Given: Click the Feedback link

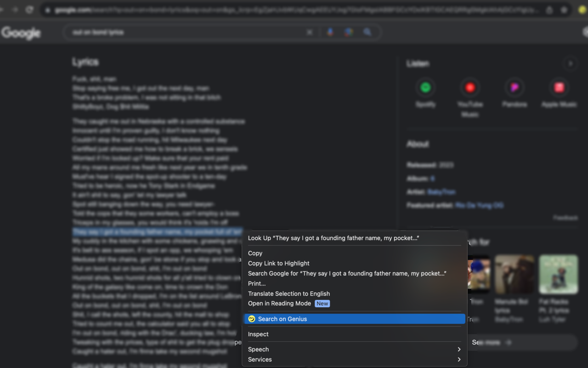Looking at the screenshot, I should [565, 218].
